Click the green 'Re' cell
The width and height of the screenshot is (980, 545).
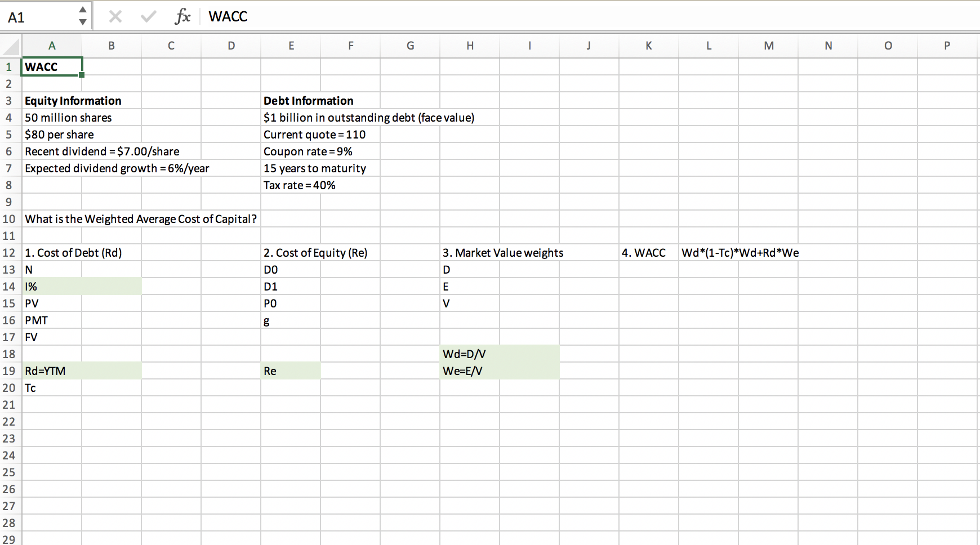coord(291,371)
